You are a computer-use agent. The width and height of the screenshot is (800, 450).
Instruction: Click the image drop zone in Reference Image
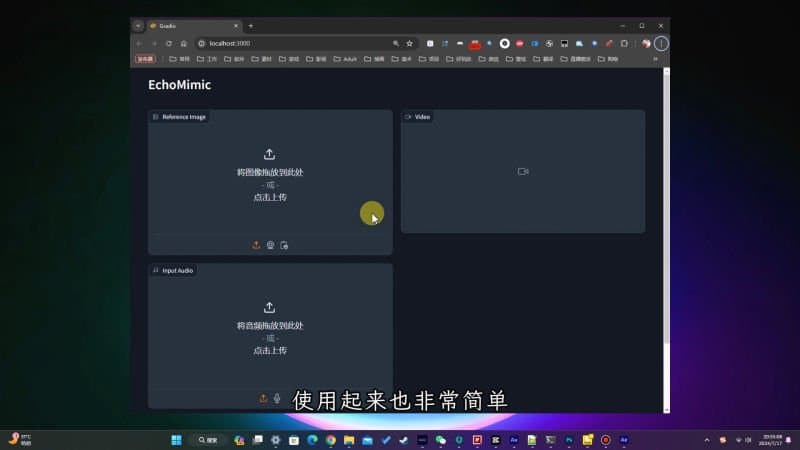point(270,176)
